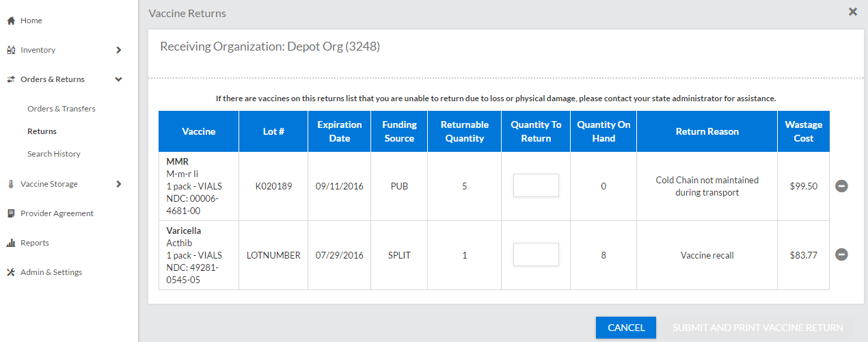This screenshot has height=342, width=868.
Task: Click the Funding Source column header
Action: click(x=399, y=131)
